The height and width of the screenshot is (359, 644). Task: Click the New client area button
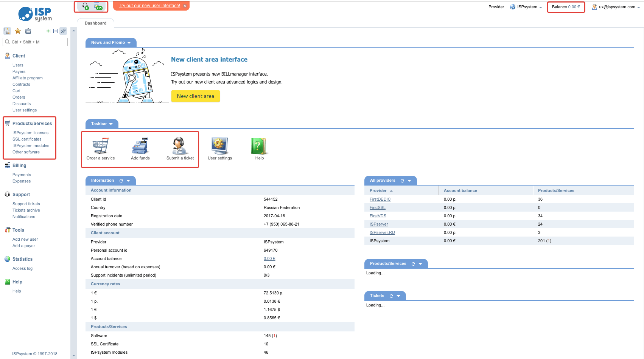[196, 96]
